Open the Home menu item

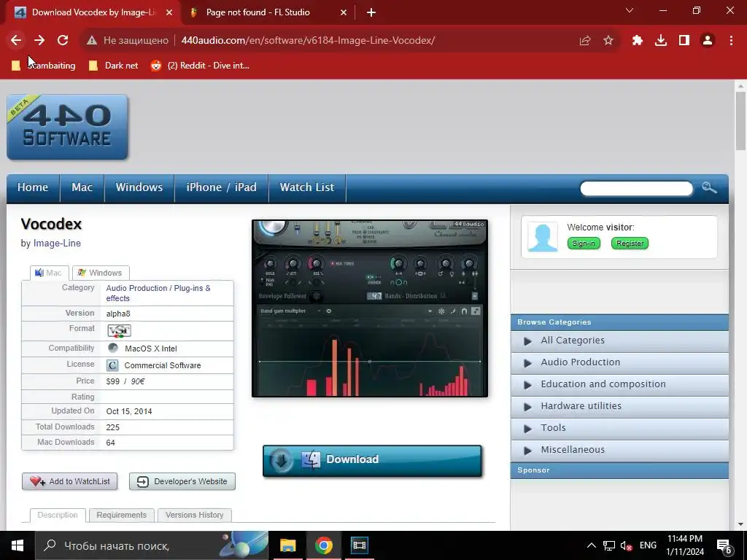(x=33, y=187)
